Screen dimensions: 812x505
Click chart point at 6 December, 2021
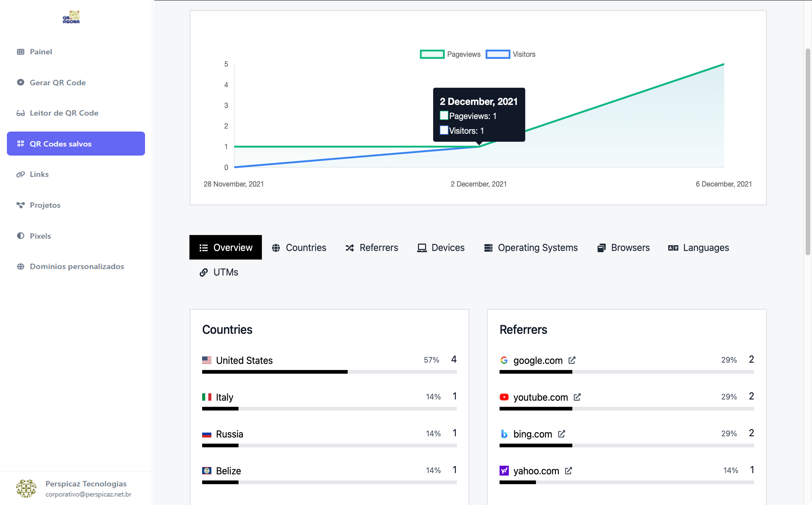click(x=723, y=64)
